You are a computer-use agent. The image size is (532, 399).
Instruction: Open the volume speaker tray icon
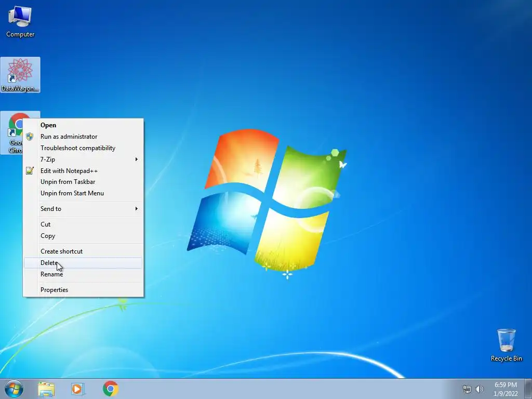click(x=480, y=389)
